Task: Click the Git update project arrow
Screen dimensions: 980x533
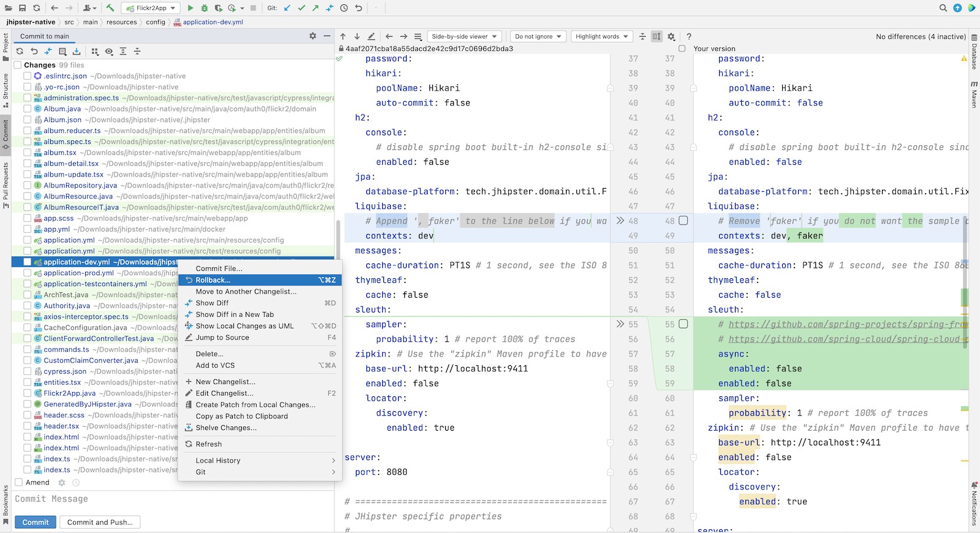Action: click(287, 8)
